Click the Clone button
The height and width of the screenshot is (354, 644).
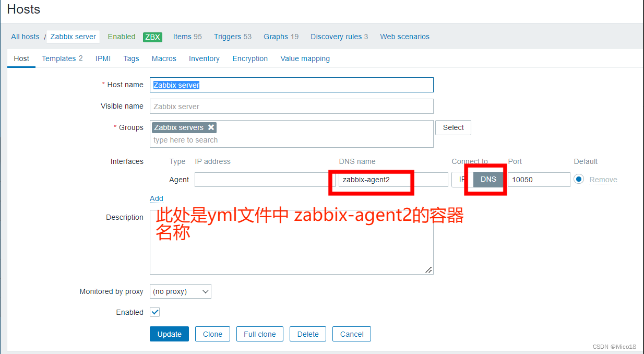click(x=212, y=334)
